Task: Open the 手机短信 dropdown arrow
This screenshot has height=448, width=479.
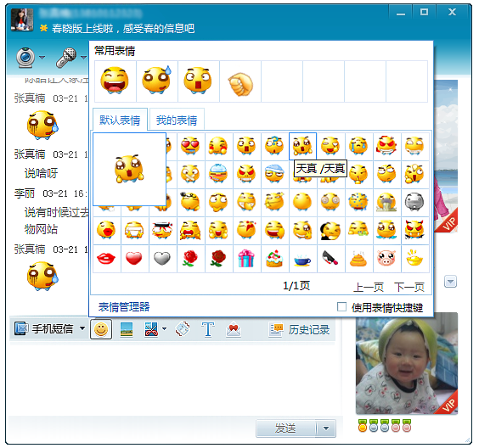Action: click(x=82, y=328)
